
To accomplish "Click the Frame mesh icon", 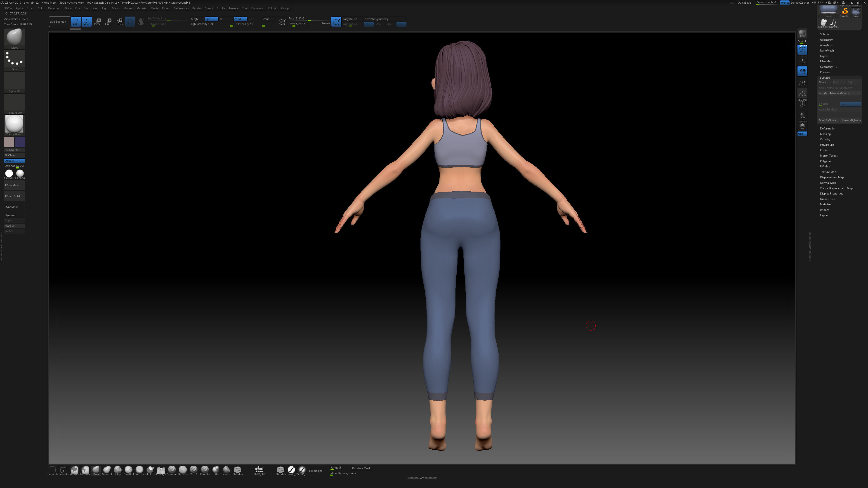I will (802, 93).
